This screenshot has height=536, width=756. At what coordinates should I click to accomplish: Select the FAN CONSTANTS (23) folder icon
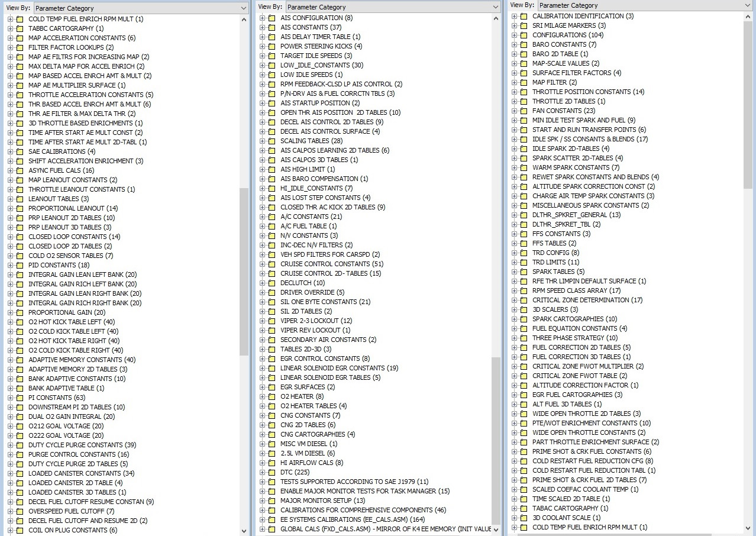click(x=524, y=111)
